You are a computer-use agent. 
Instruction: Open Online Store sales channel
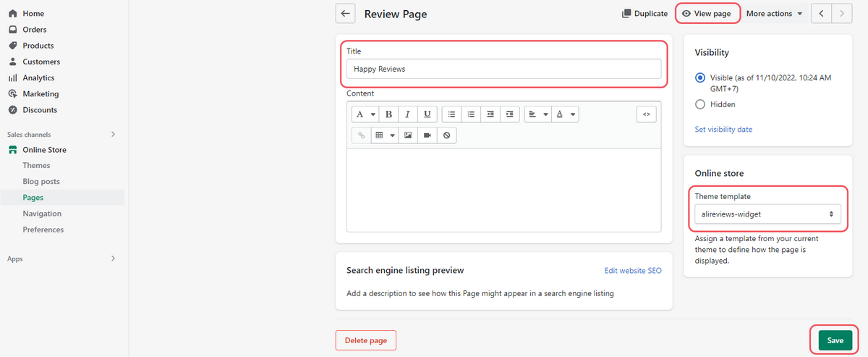44,150
